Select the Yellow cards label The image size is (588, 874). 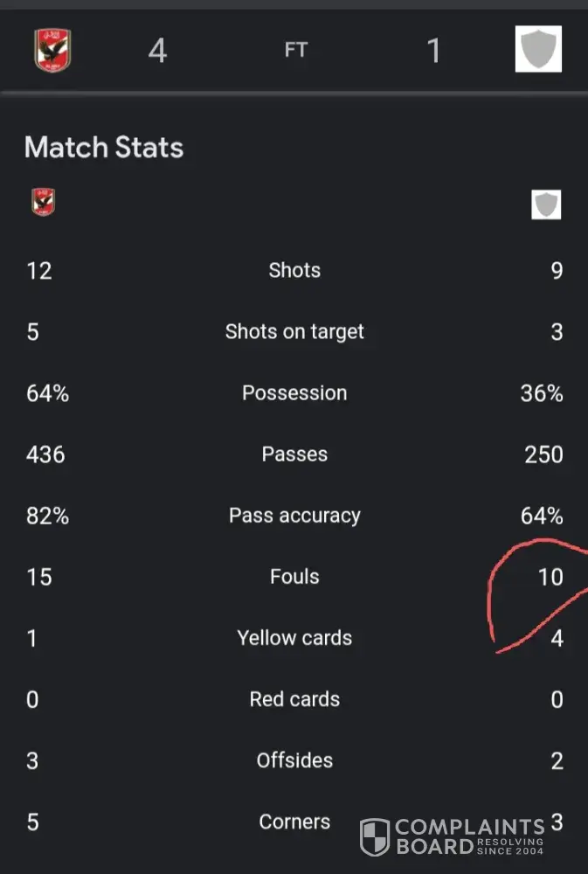coord(294,638)
